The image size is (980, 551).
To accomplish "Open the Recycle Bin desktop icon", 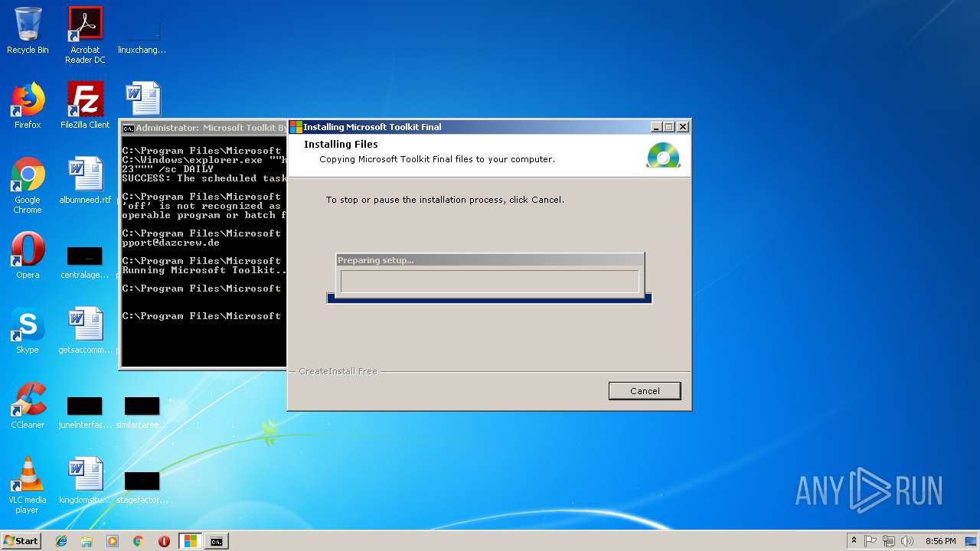I will (28, 31).
